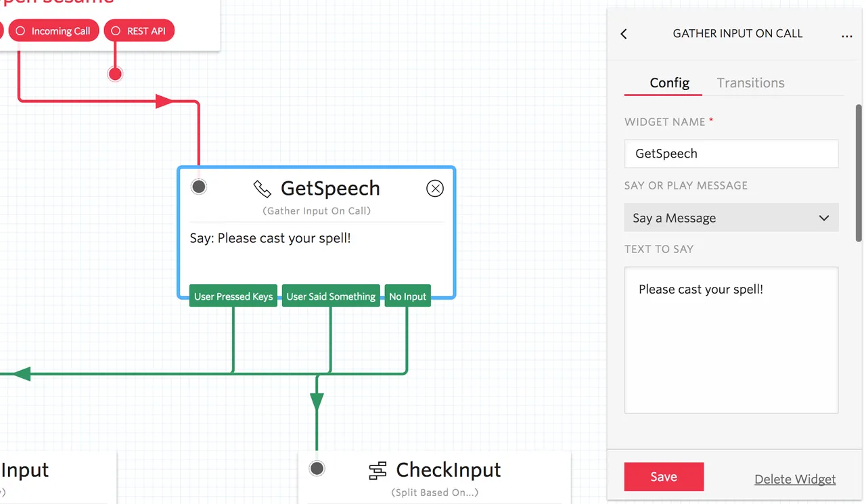The image size is (866, 504).
Task: Click the phone icon on the GetSpeech widget
Action: tap(262, 189)
